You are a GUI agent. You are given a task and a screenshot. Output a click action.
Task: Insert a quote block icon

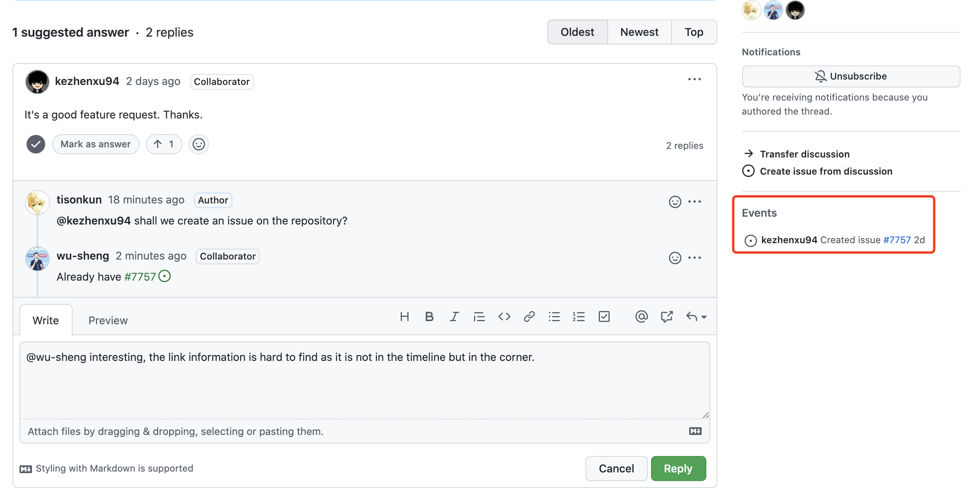pos(479,317)
